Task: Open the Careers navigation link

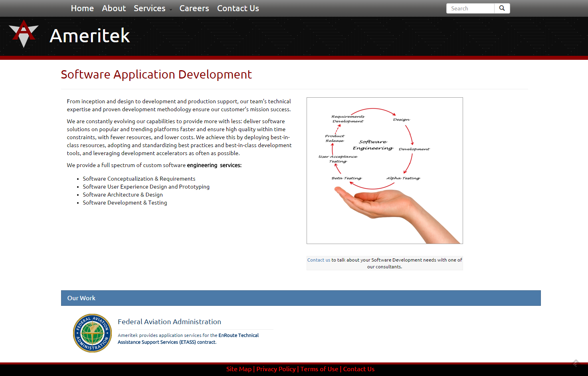Action: coord(194,8)
